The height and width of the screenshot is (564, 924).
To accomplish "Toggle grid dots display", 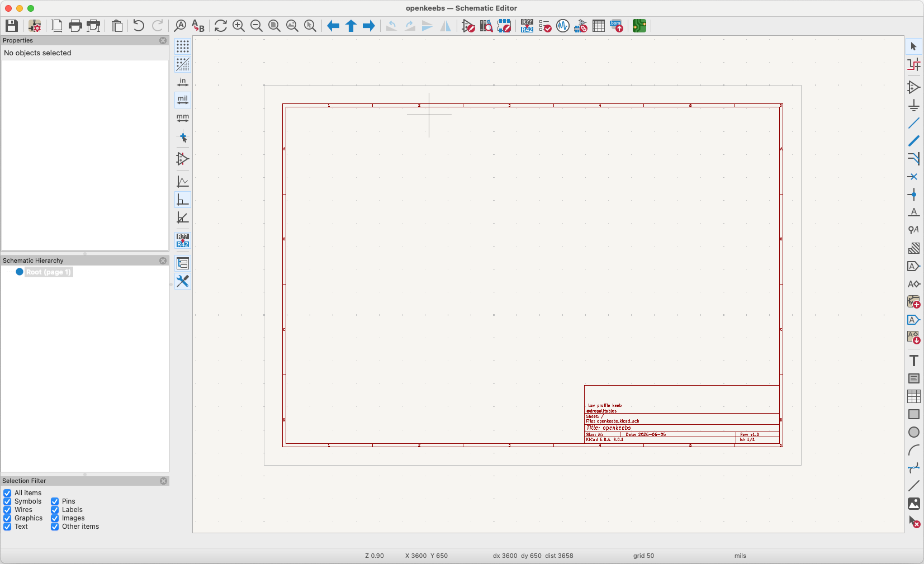I will coord(183,46).
